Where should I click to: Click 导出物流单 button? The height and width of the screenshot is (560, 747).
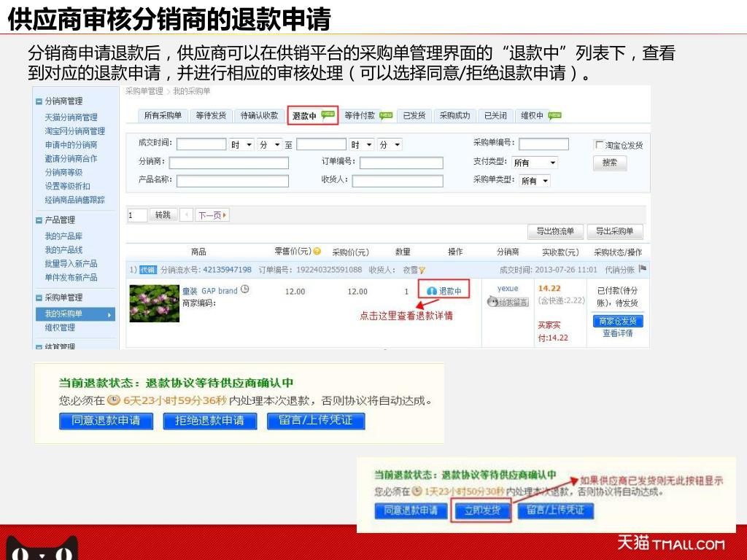(x=555, y=231)
